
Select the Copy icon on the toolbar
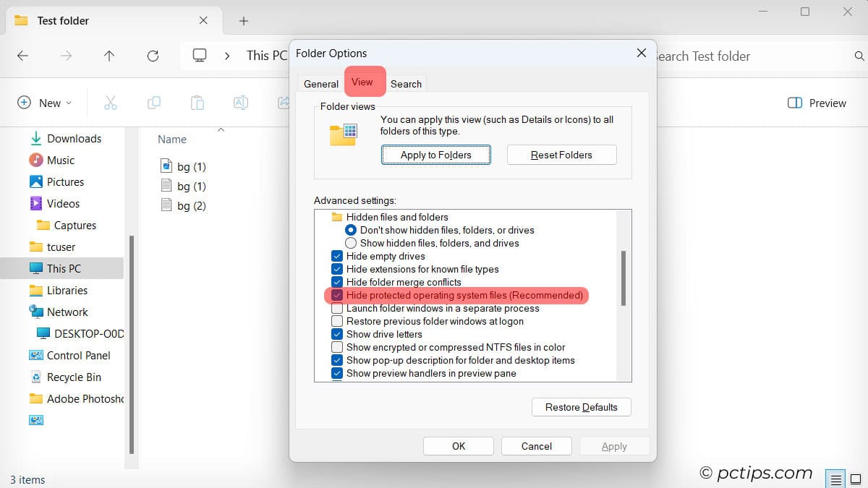[153, 103]
